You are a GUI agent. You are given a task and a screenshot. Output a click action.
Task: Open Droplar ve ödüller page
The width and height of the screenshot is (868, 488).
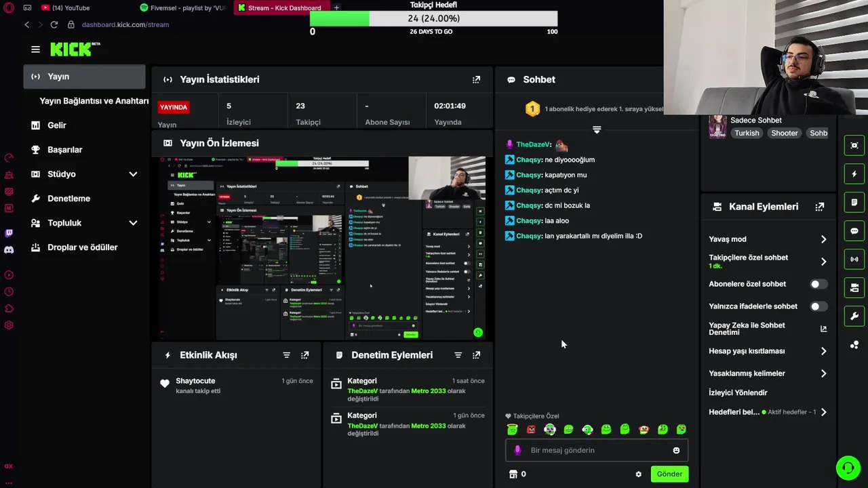click(x=82, y=247)
